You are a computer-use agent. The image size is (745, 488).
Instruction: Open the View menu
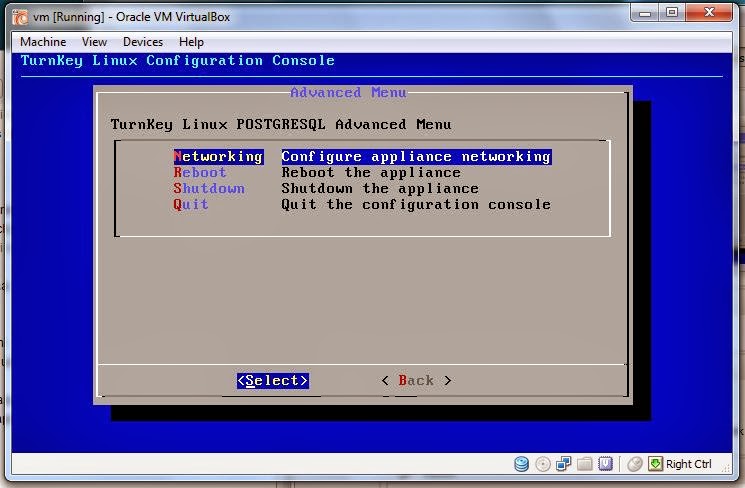(x=94, y=42)
